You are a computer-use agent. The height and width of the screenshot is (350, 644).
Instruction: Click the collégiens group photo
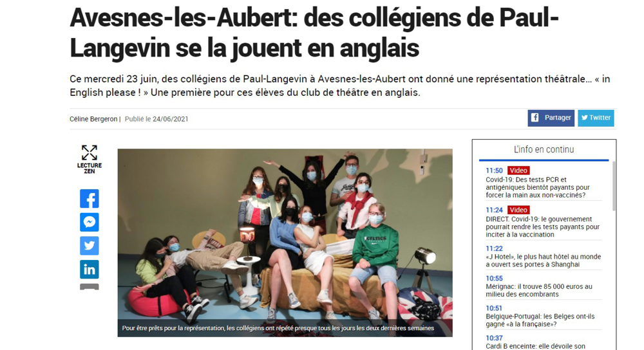coord(285,243)
